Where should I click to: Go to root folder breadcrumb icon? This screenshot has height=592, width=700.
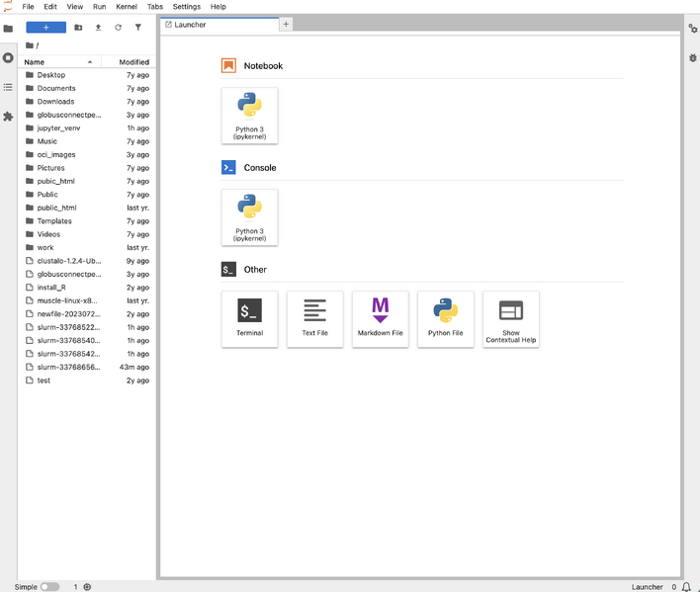click(30, 45)
